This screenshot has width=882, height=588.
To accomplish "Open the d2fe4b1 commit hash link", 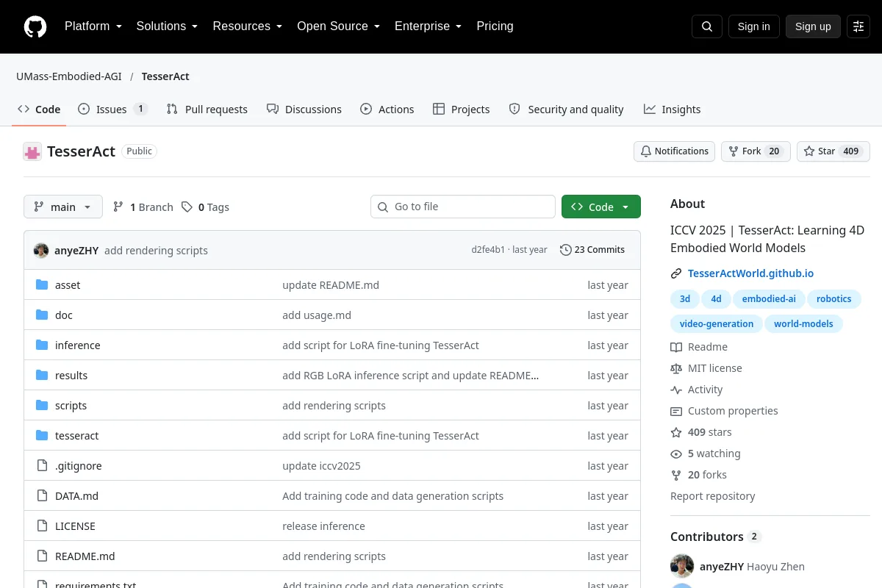I will pos(488,250).
